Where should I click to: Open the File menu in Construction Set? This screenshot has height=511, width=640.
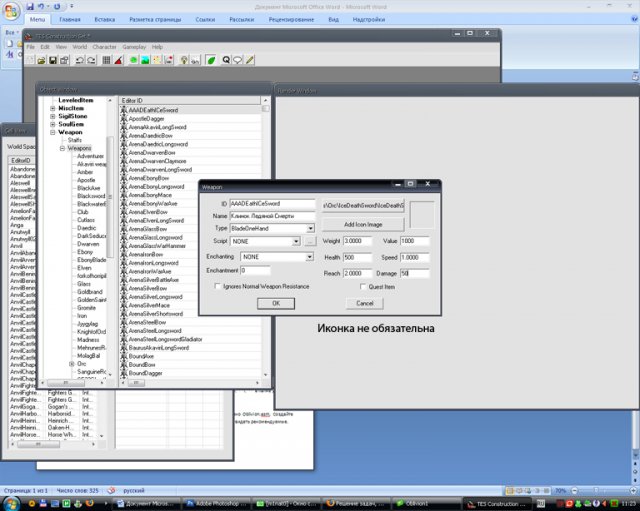[x=31, y=47]
